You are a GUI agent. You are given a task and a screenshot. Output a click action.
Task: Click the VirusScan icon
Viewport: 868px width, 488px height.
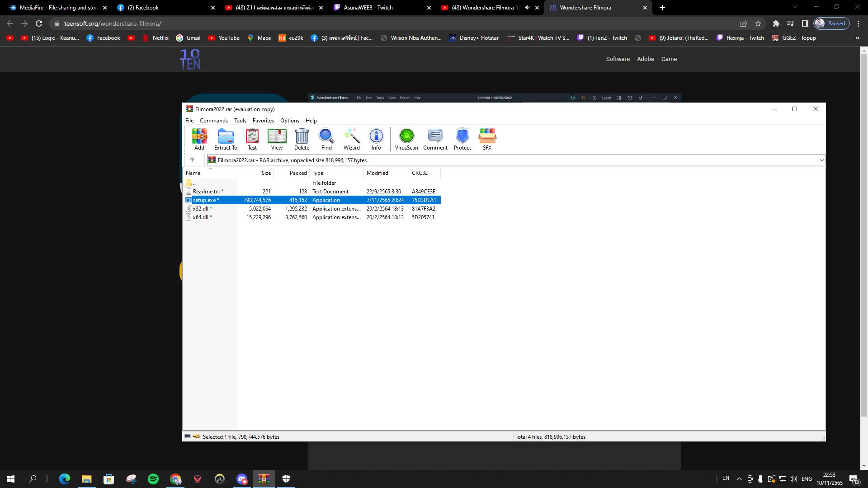[x=406, y=139]
